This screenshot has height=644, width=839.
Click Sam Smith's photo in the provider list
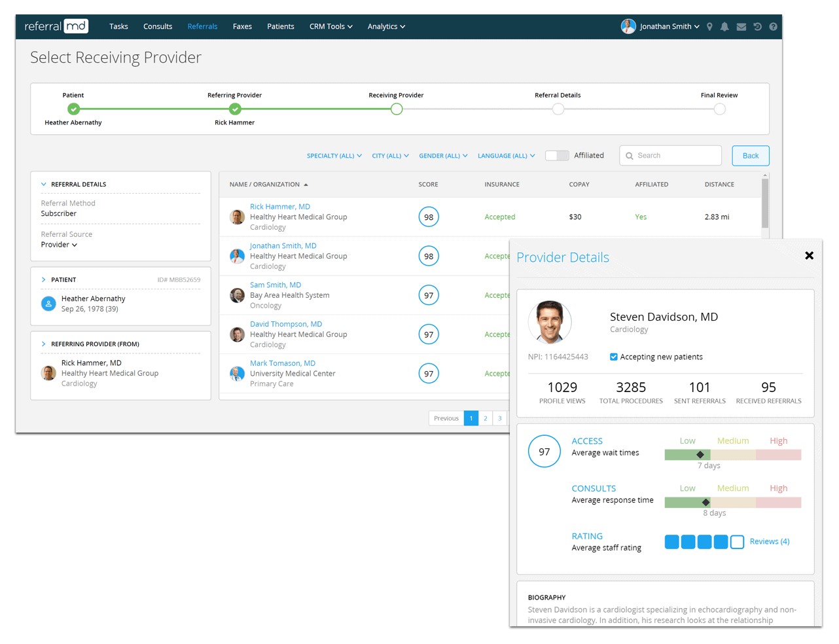point(237,295)
